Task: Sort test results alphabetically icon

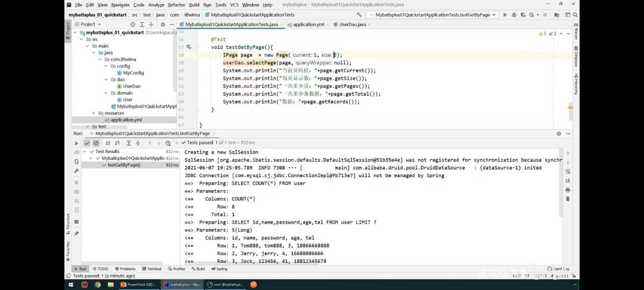Action: 108,143
